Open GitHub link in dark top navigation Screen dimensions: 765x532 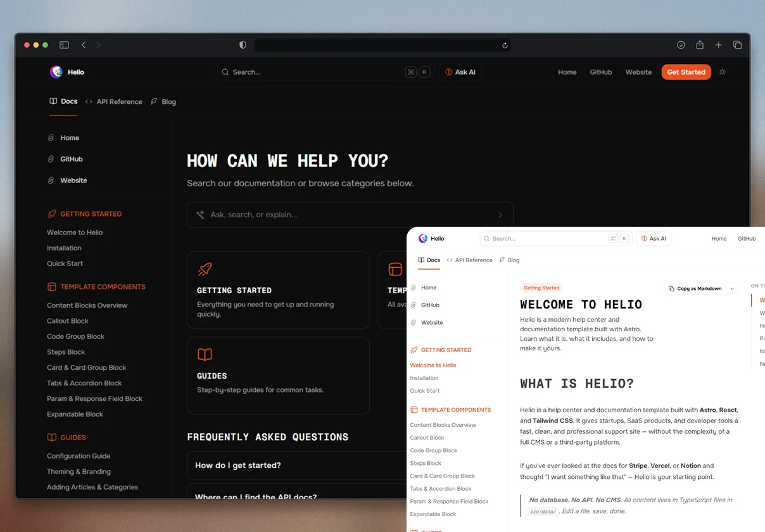(601, 72)
